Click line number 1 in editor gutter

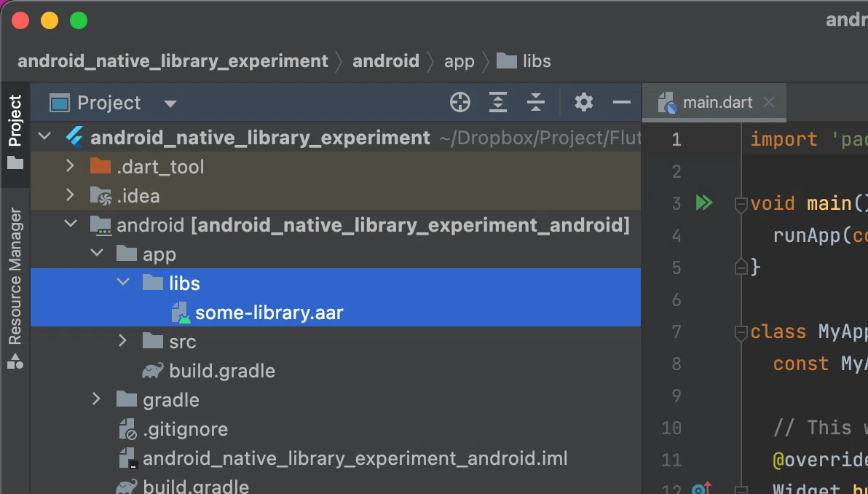click(676, 139)
